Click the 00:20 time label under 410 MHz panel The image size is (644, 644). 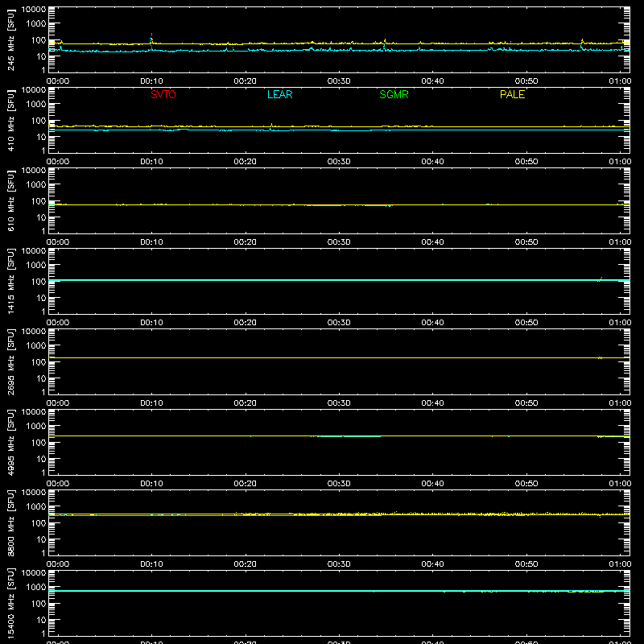(x=246, y=162)
